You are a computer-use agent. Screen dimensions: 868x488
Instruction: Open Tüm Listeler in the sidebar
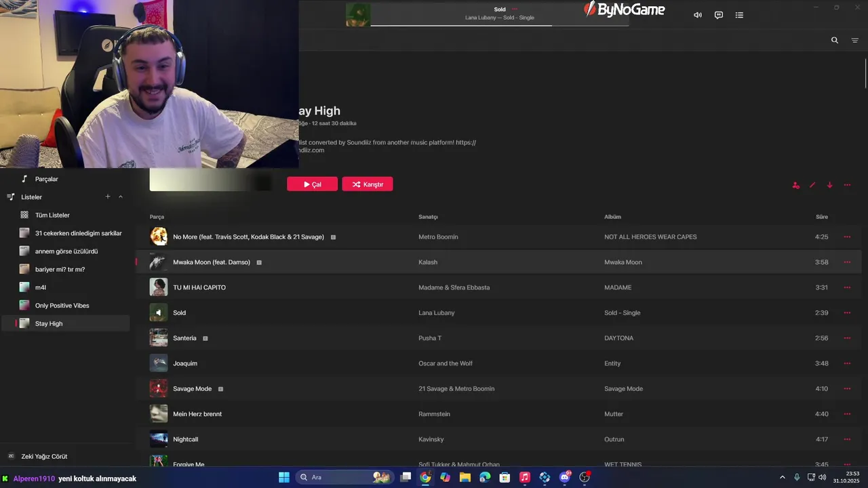pyautogui.click(x=52, y=215)
